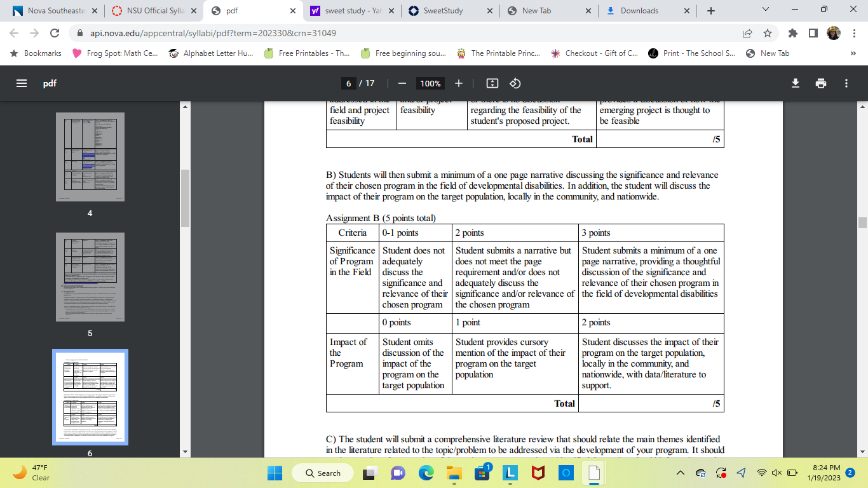Open PDF viewer more actions menu
This screenshot has height=488, width=868.
click(x=846, y=83)
